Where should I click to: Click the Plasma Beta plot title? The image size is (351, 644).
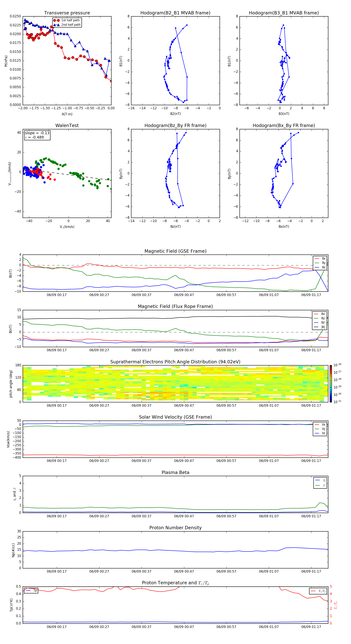point(175,472)
